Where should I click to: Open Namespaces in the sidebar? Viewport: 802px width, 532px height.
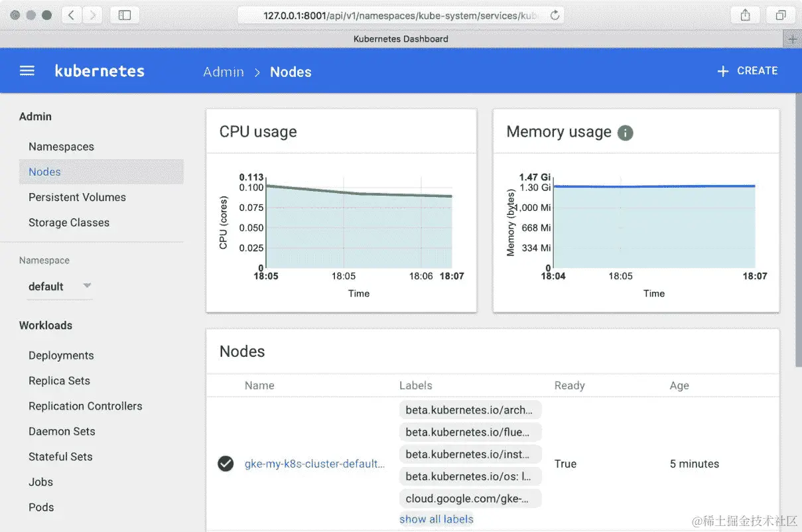61,147
